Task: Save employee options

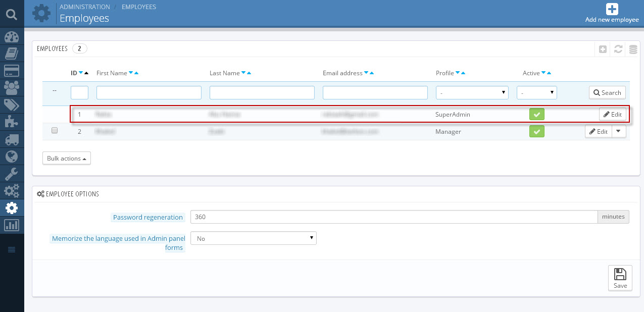Action: coord(620,278)
